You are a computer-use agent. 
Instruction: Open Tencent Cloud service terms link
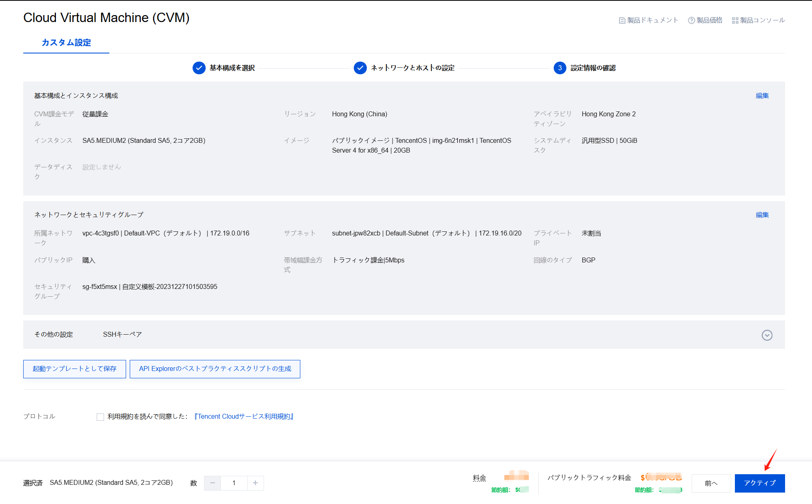(244, 416)
